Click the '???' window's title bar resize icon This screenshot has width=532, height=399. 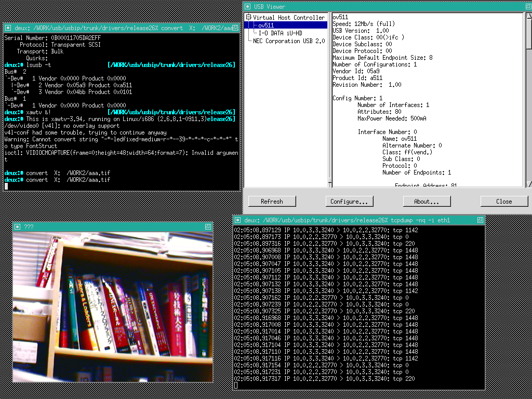click(208, 227)
